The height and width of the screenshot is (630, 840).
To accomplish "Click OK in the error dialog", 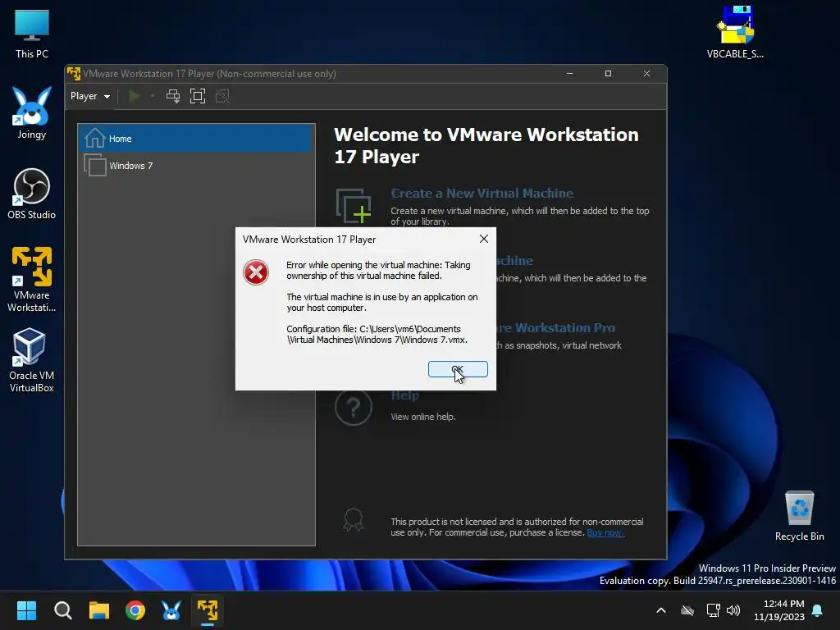I will coord(458,369).
